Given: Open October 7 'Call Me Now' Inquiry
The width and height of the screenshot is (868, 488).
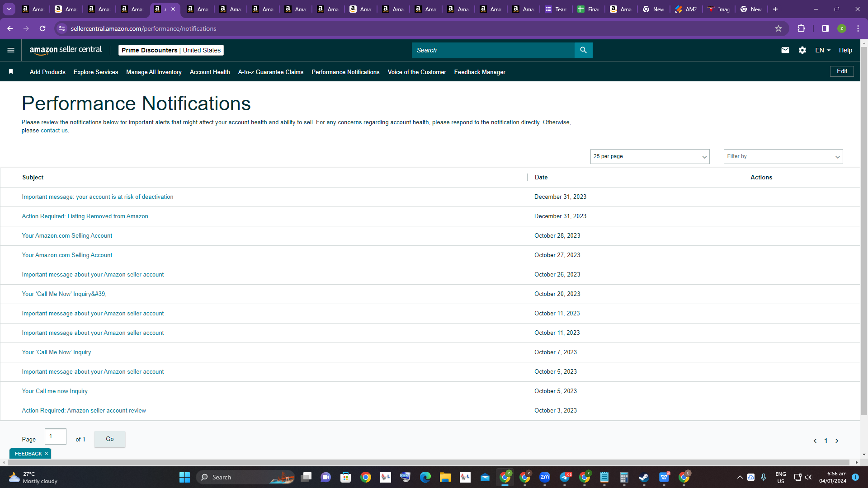Looking at the screenshot, I should (57, 352).
